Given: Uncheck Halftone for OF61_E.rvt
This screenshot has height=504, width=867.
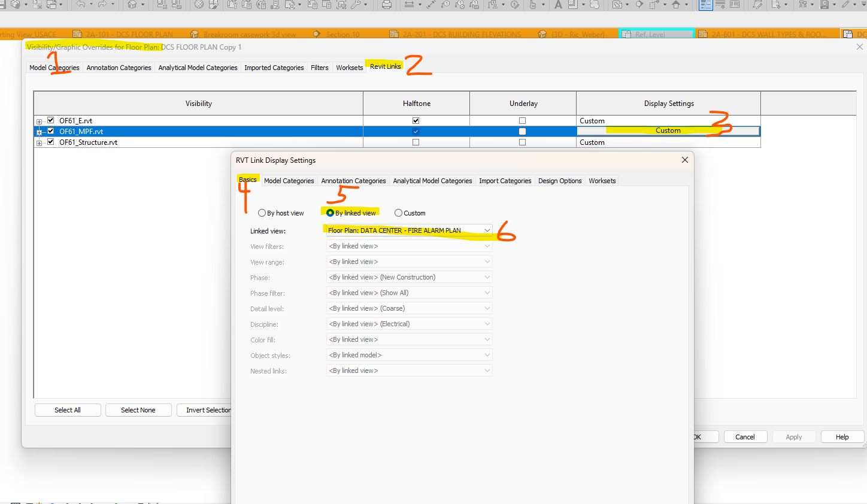Looking at the screenshot, I should tap(416, 121).
